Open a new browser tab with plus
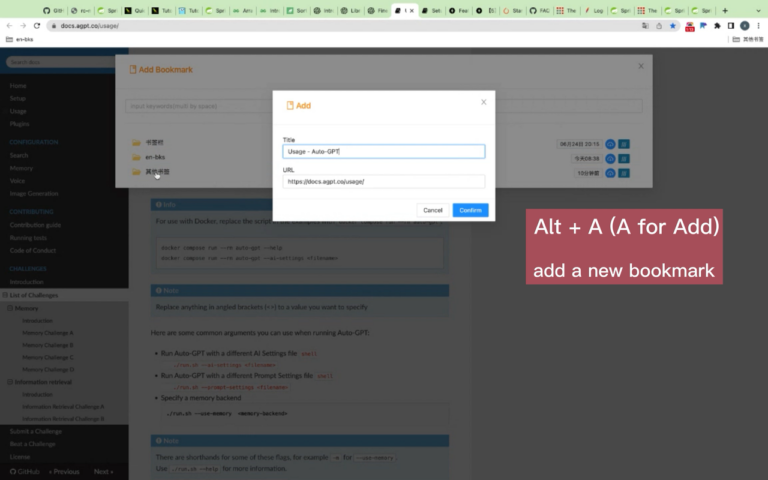 pyautogui.click(x=725, y=10)
